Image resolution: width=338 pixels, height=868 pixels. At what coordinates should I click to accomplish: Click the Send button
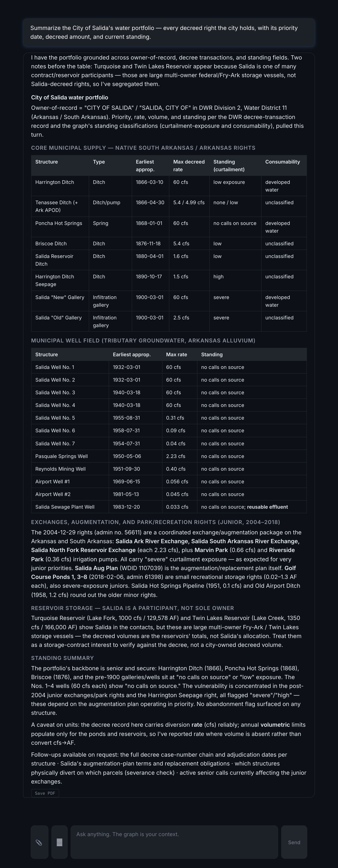click(x=294, y=842)
